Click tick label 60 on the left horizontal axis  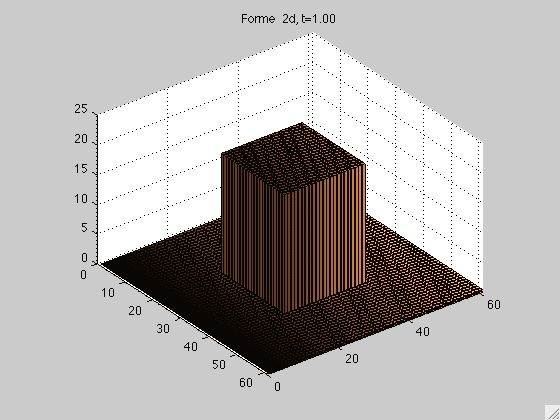coord(246,383)
